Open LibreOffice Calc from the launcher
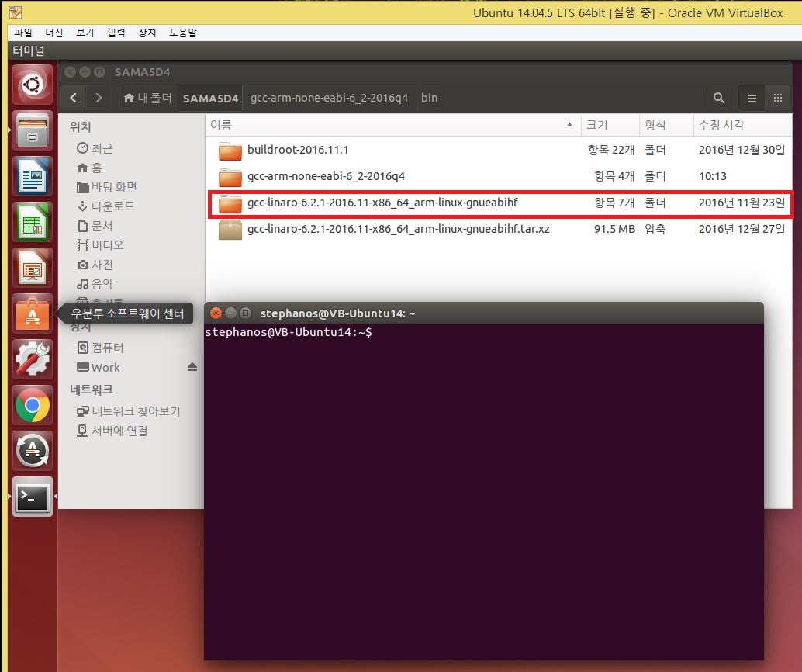This screenshot has height=672, width=802. [x=33, y=221]
